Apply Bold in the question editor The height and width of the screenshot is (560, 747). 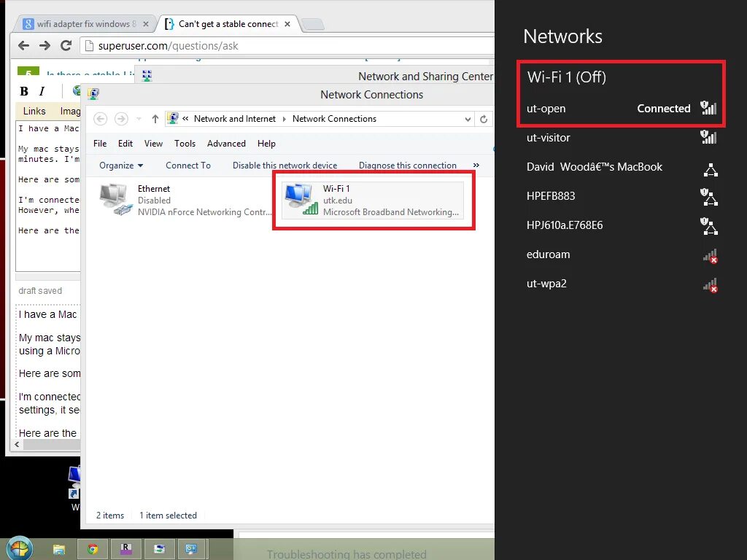tap(24, 91)
